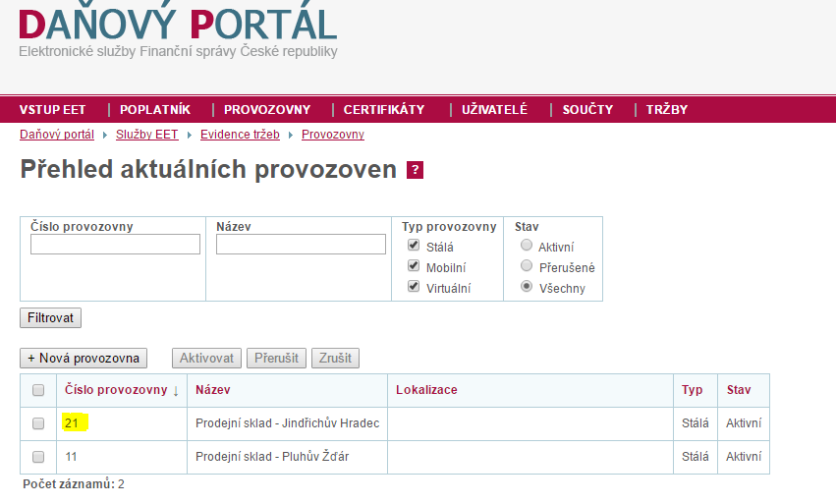Image resolution: width=836 pixels, height=504 pixels.
Task: Click the Zrušit button
Action: coord(335,358)
